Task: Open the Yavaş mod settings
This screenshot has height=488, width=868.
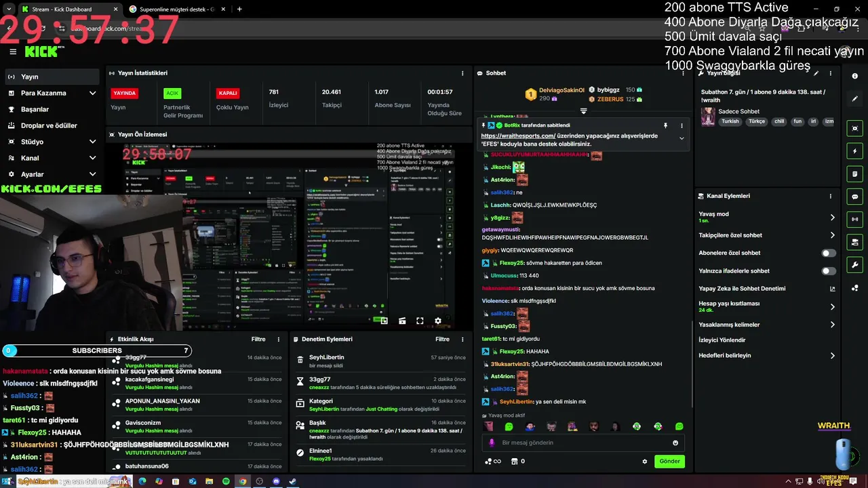Action: coord(767,217)
